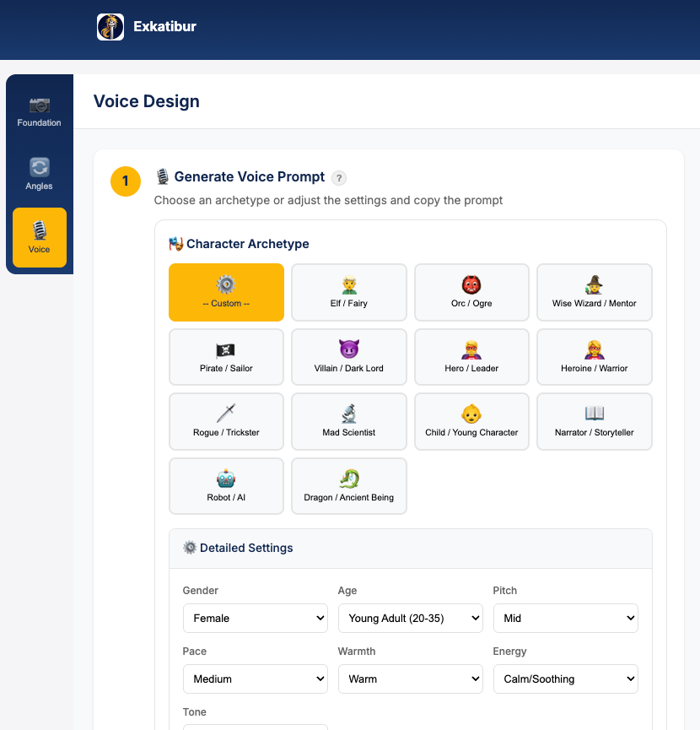
Task: Click the Hero / Leader button
Action: (471, 357)
